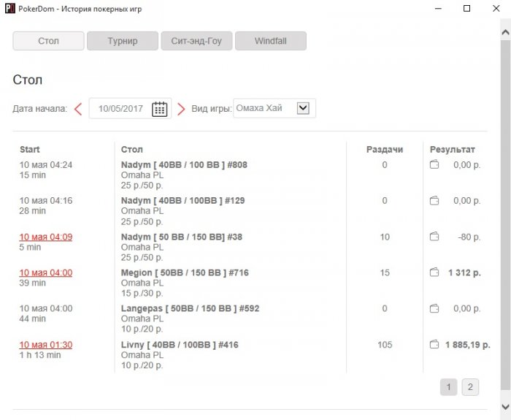Switch to the Сит-энд-Гоу tab
This screenshot has width=511, height=420.
(196, 41)
